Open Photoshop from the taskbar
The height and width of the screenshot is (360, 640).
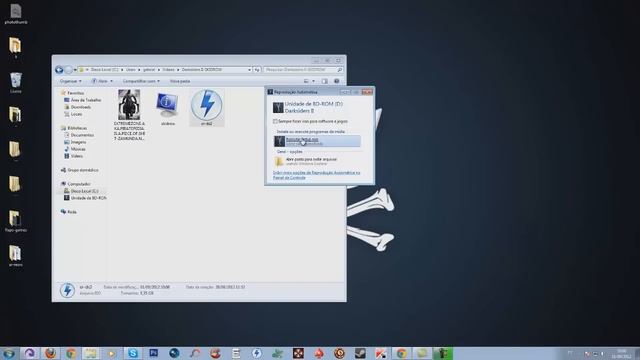point(153,353)
